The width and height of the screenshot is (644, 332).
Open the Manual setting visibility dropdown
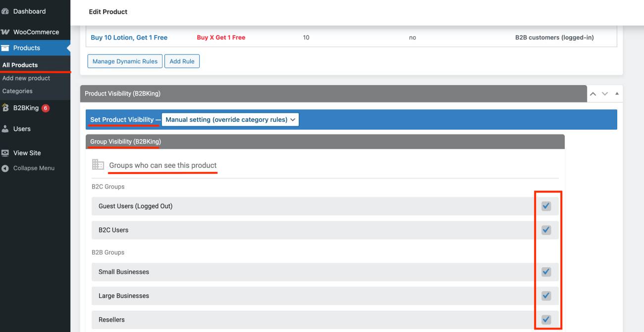[x=230, y=120]
